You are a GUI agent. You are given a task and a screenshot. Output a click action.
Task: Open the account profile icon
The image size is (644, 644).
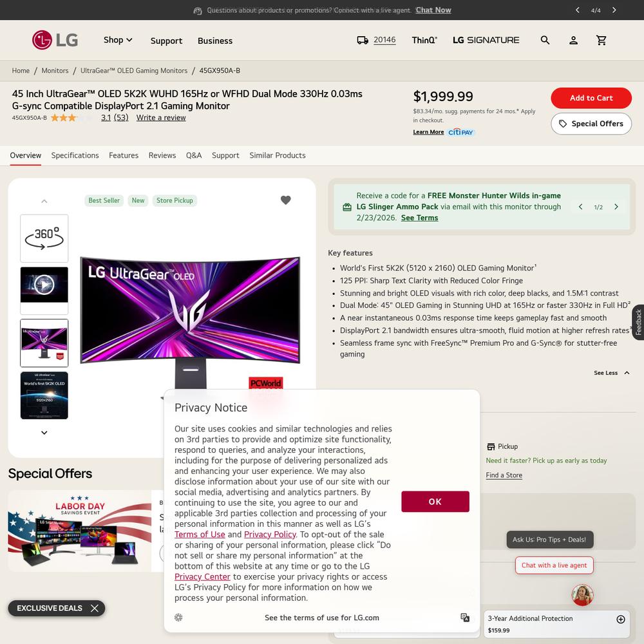(573, 40)
